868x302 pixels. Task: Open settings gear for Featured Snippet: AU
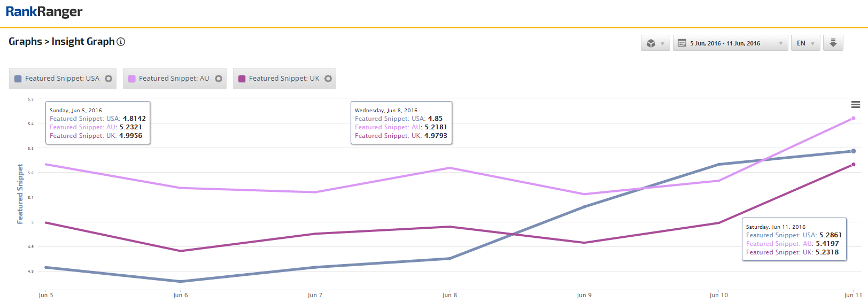[x=219, y=79]
